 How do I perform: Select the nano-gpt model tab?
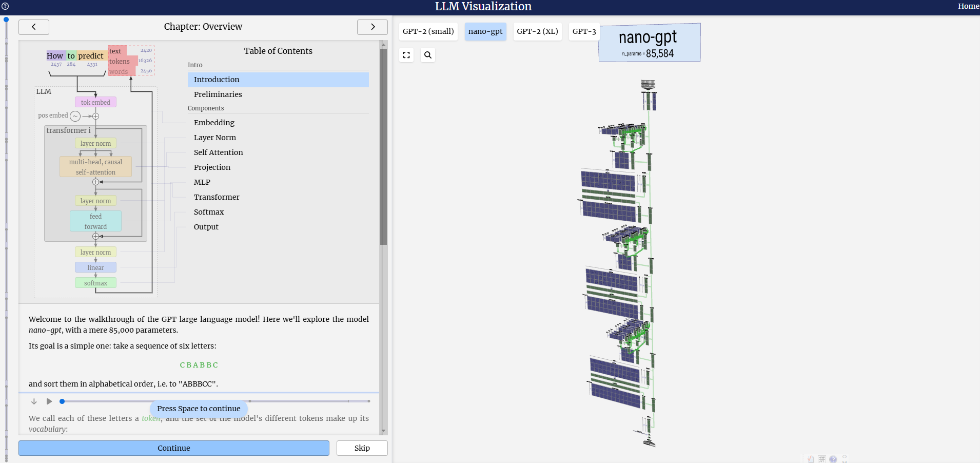tap(485, 31)
